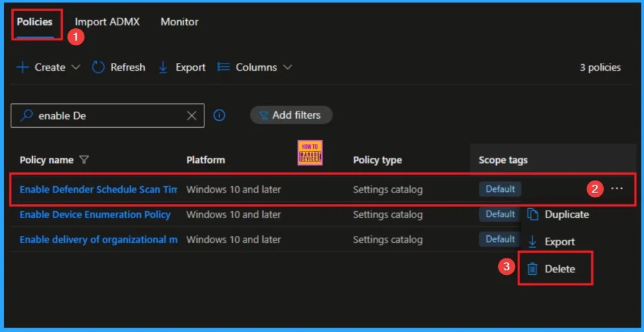Click the Delete trash can icon
This screenshot has width=644, height=332.
(532, 268)
